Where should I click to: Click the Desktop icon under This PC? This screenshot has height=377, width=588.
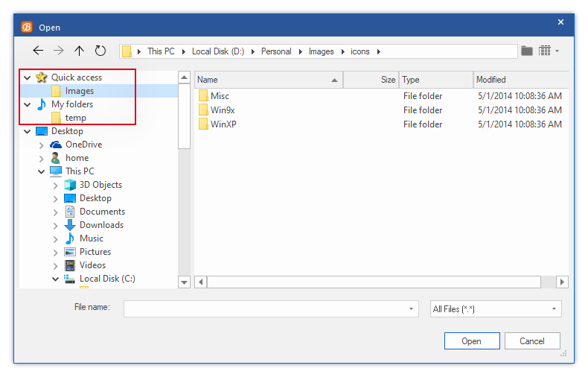[70, 198]
